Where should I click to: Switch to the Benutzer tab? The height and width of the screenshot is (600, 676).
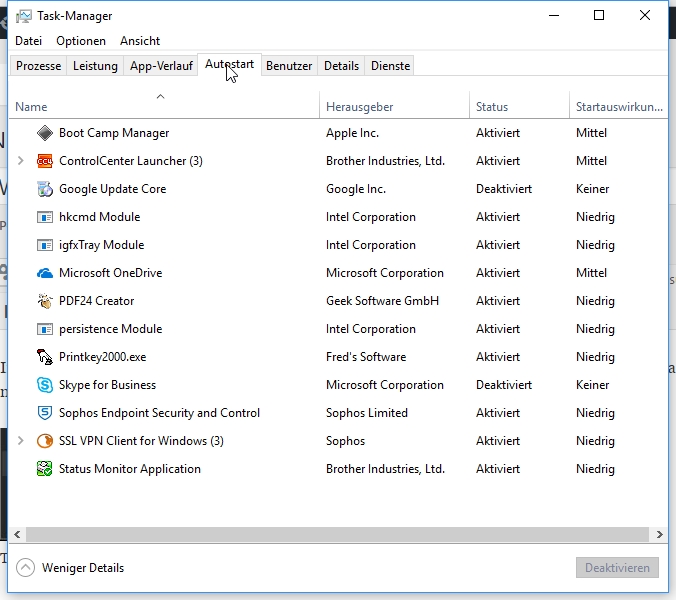click(x=289, y=66)
